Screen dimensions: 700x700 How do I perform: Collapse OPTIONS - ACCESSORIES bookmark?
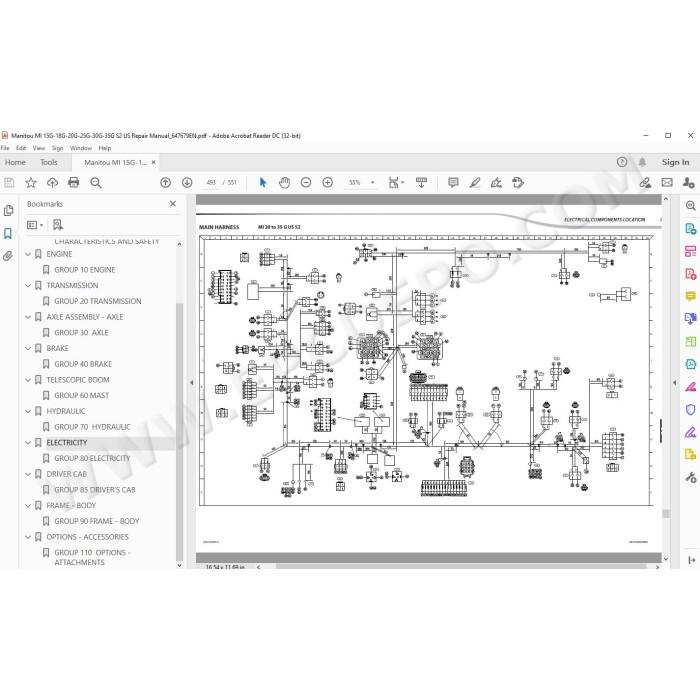click(28, 537)
